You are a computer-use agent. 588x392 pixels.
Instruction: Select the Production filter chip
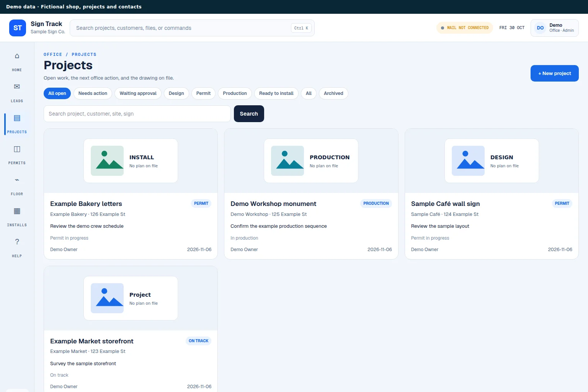[x=235, y=93]
